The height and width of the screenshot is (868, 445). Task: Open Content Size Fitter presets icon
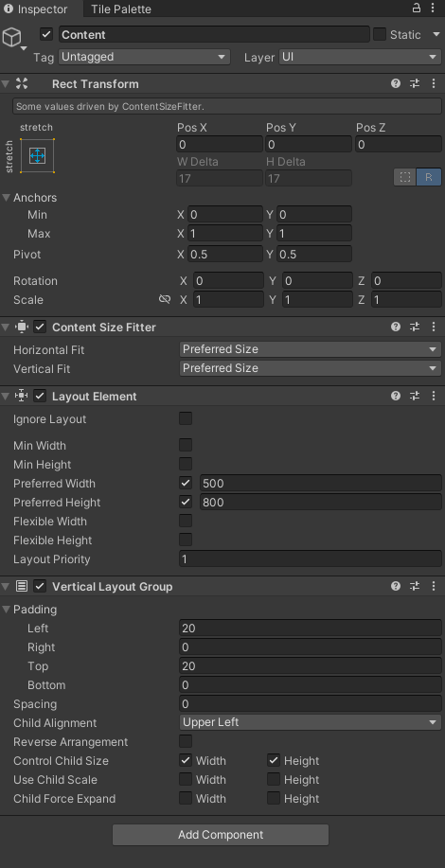coord(415,327)
